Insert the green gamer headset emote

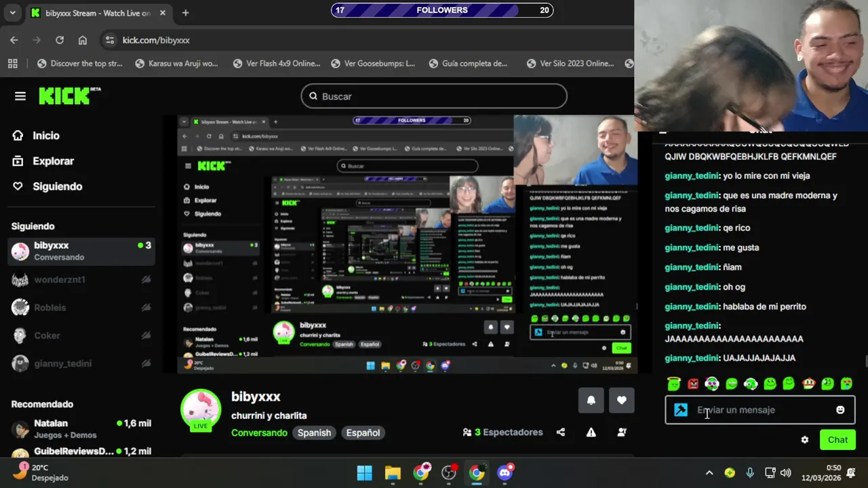pyautogui.click(x=751, y=384)
